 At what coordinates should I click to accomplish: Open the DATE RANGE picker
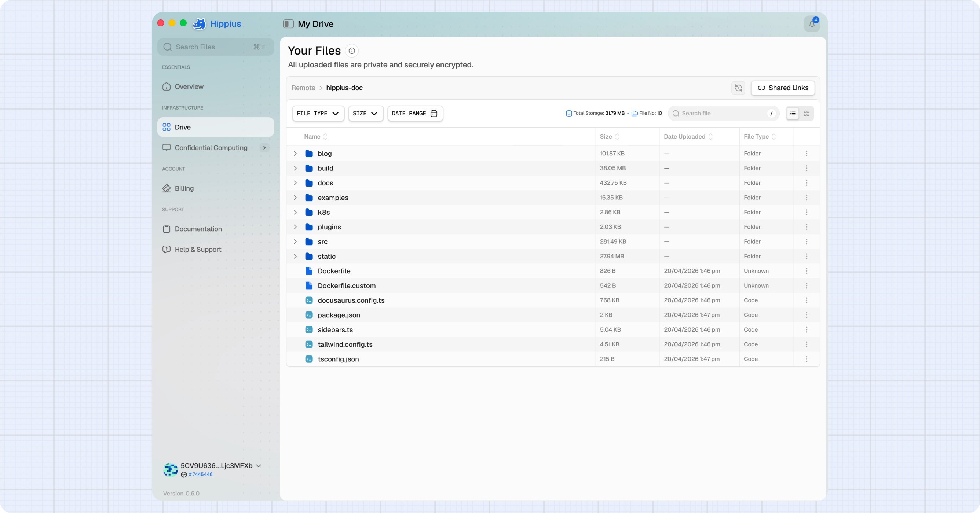(x=415, y=113)
